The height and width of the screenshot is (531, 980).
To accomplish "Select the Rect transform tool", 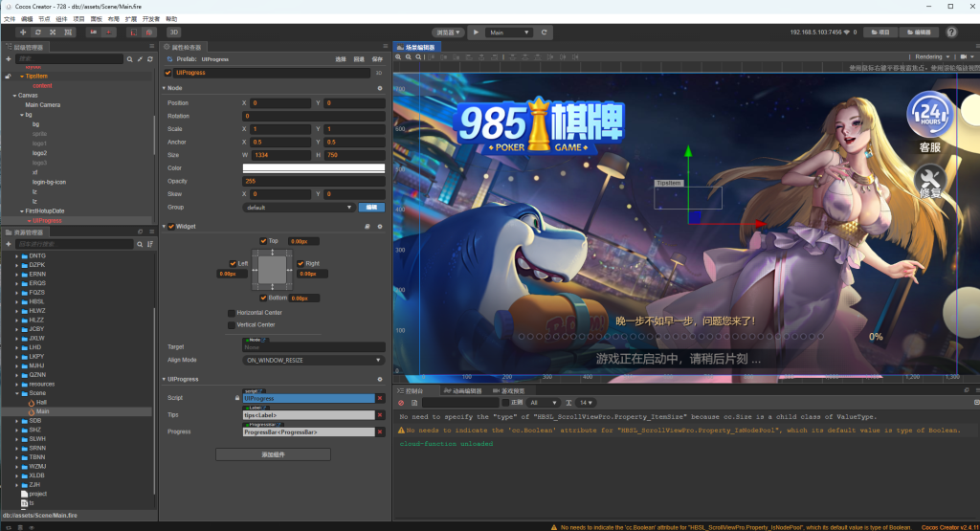I will (68, 33).
